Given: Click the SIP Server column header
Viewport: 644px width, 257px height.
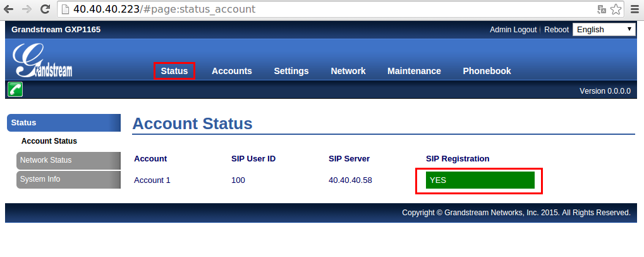Looking at the screenshot, I should click(349, 159).
